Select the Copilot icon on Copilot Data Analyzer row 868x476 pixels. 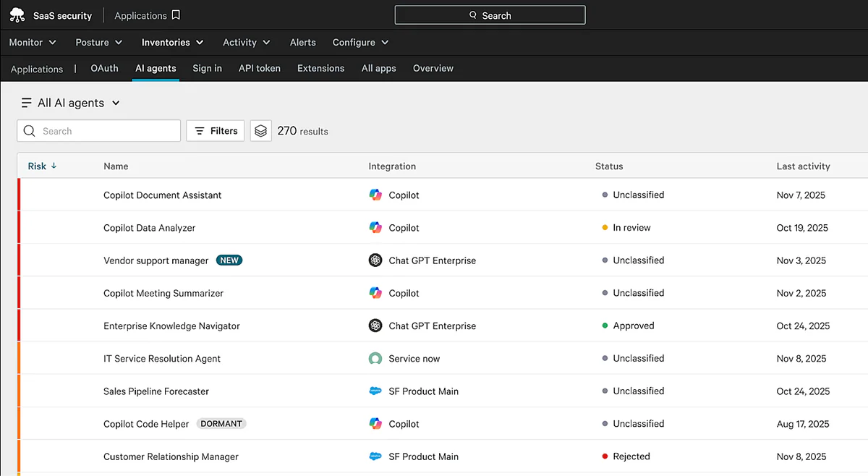375,227
